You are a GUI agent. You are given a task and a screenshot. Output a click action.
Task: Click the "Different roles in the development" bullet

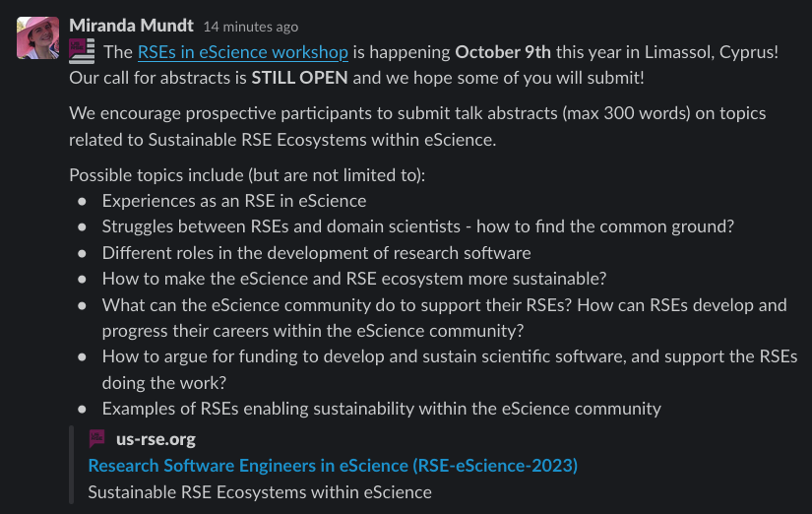pos(316,252)
